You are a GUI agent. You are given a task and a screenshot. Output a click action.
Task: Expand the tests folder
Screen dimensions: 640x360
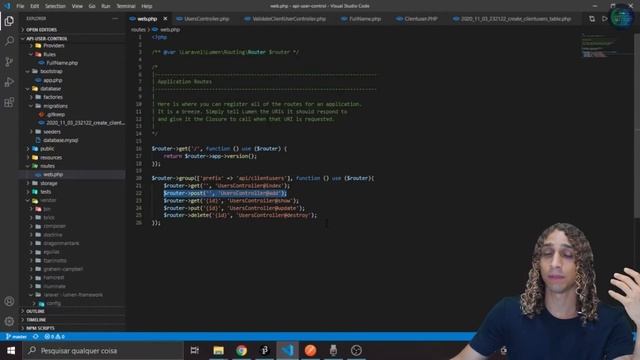click(x=46, y=192)
